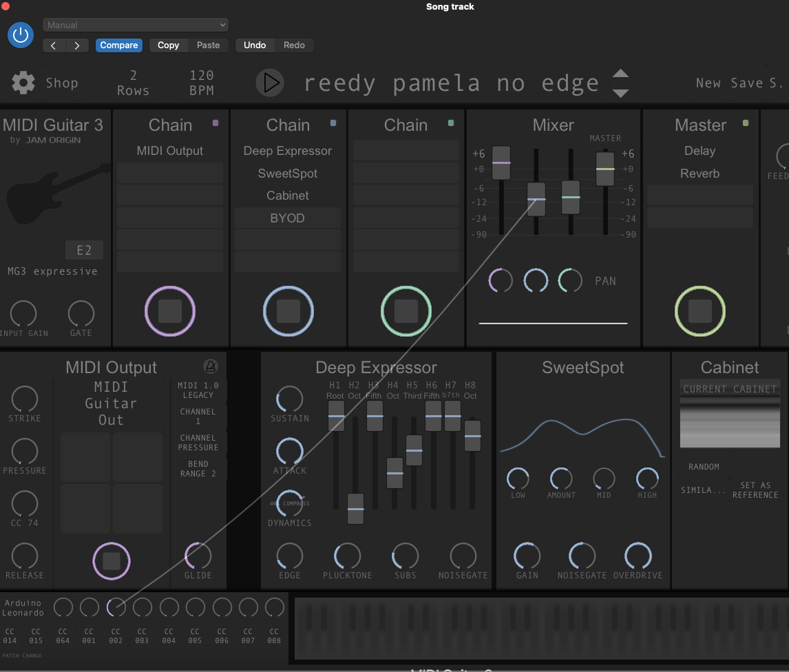Click the SUSTAIN knob in Deep Expressor
Viewport: 789px width, 672px height.
click(x=289, y=399)
